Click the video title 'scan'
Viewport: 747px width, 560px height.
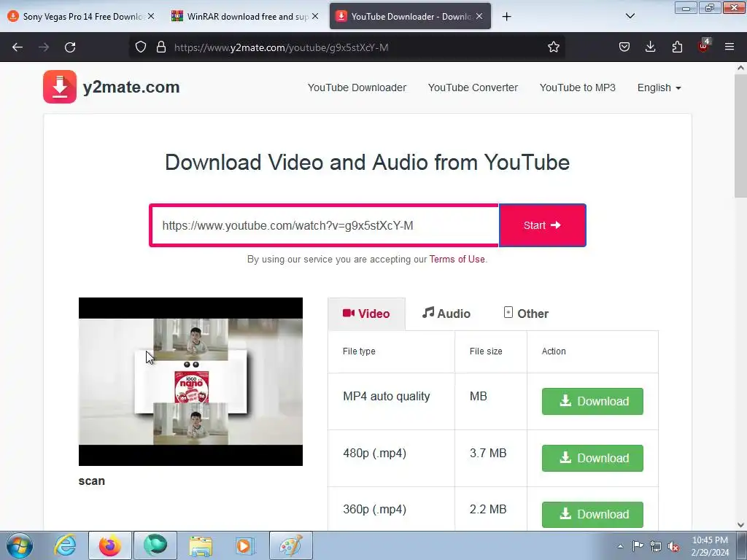[91, 481]
